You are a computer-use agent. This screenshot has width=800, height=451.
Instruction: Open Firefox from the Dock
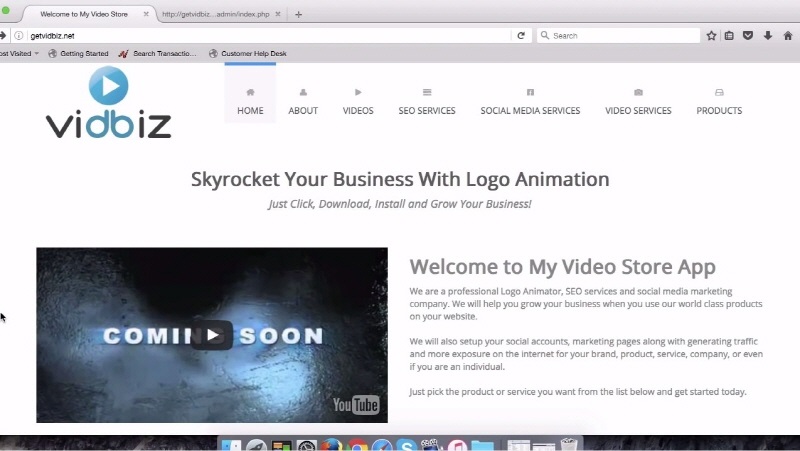click(x=332, y=445)
